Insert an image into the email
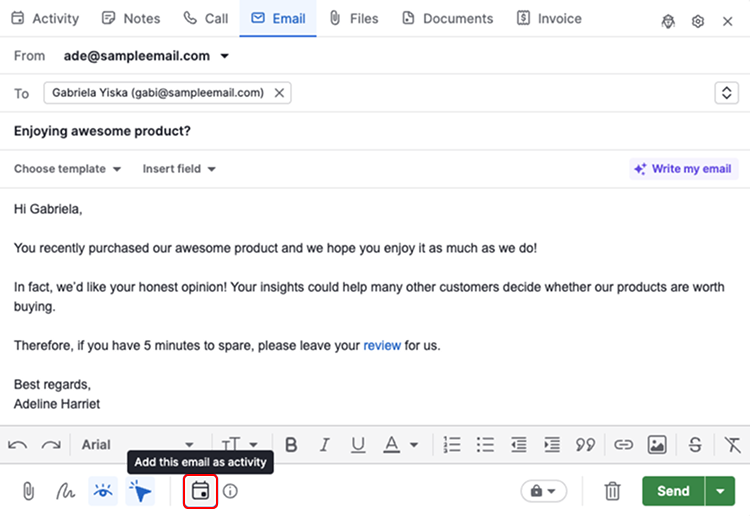This screenshot has width=750, height=517. coord(657,445)
